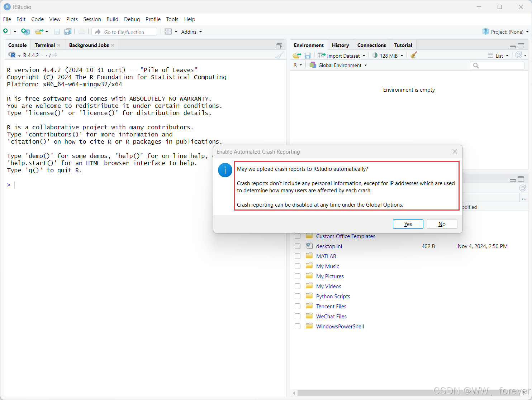Click the R logo icon in console header
532x400 pixels.
pyautogui.click(x=12, y=55)
